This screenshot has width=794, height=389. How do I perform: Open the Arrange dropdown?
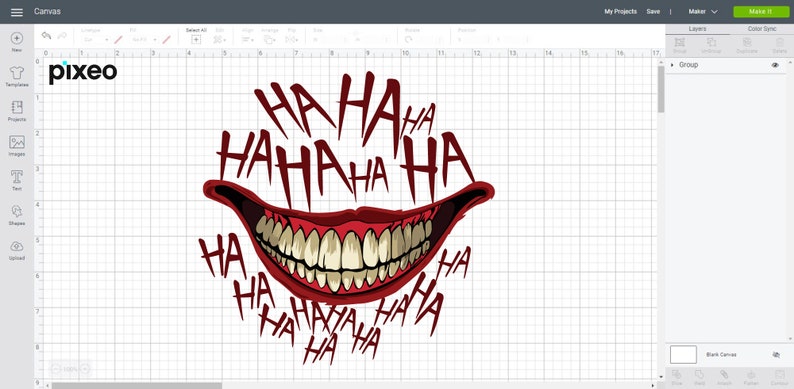[x=270, y=40]
